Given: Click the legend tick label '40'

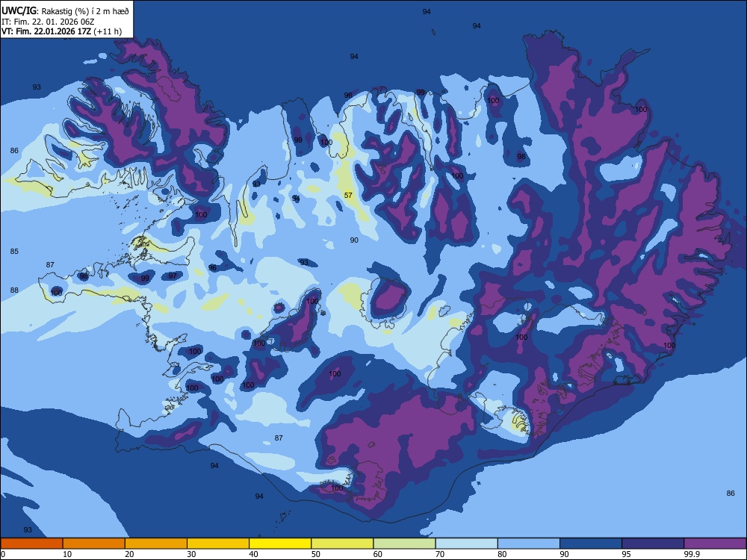Looking at the screenshot, I should pos(253,554).
